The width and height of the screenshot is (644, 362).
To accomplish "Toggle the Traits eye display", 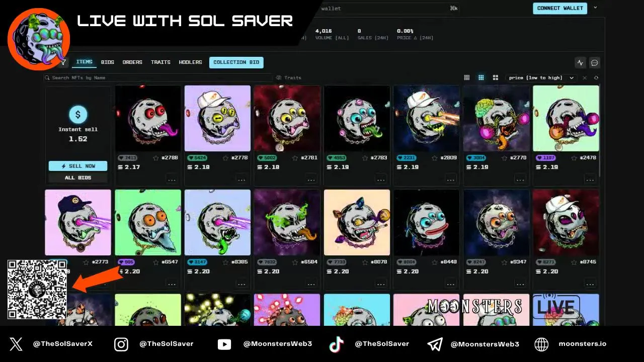I will click(x=279, y=78).
